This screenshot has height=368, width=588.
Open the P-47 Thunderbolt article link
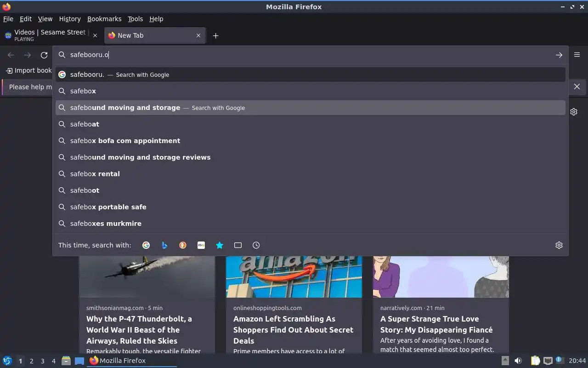click(139, 330)
